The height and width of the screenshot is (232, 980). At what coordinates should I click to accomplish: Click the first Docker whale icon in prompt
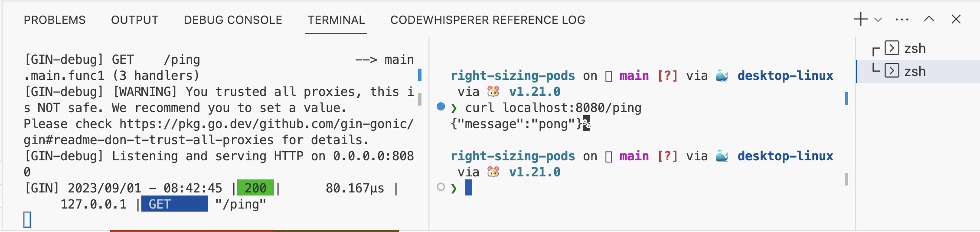click(722, 76)
